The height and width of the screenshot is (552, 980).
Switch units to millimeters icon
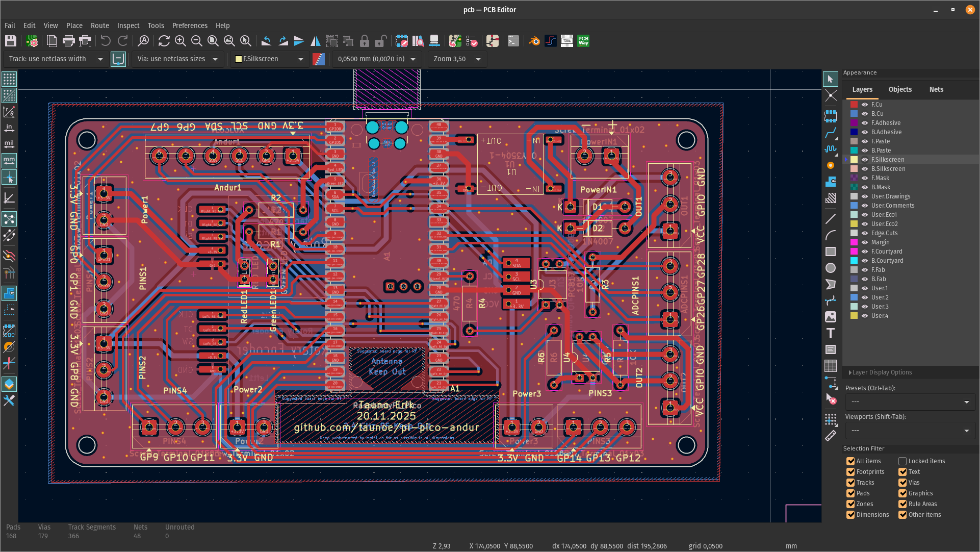click(x=9, y=161)
